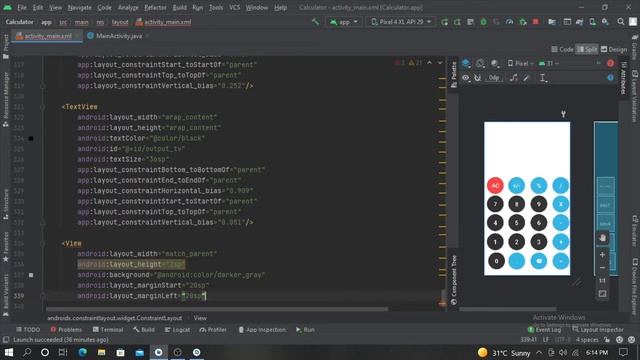Click the red AC button in preview
Screen dimensions: 640x360
coord(495,185)
